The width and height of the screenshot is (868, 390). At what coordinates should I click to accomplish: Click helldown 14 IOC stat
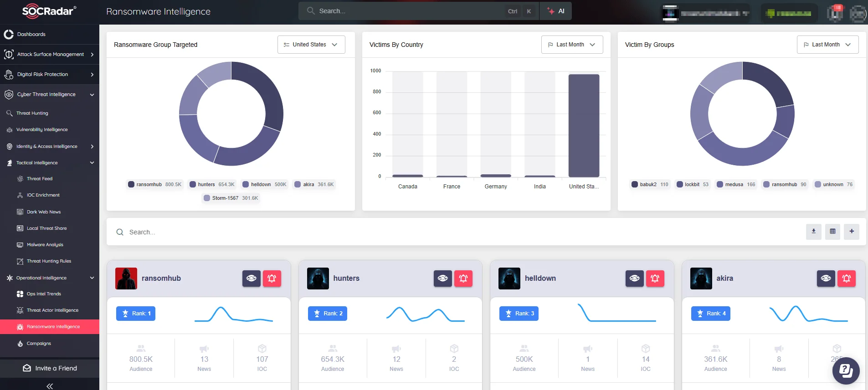646,359
